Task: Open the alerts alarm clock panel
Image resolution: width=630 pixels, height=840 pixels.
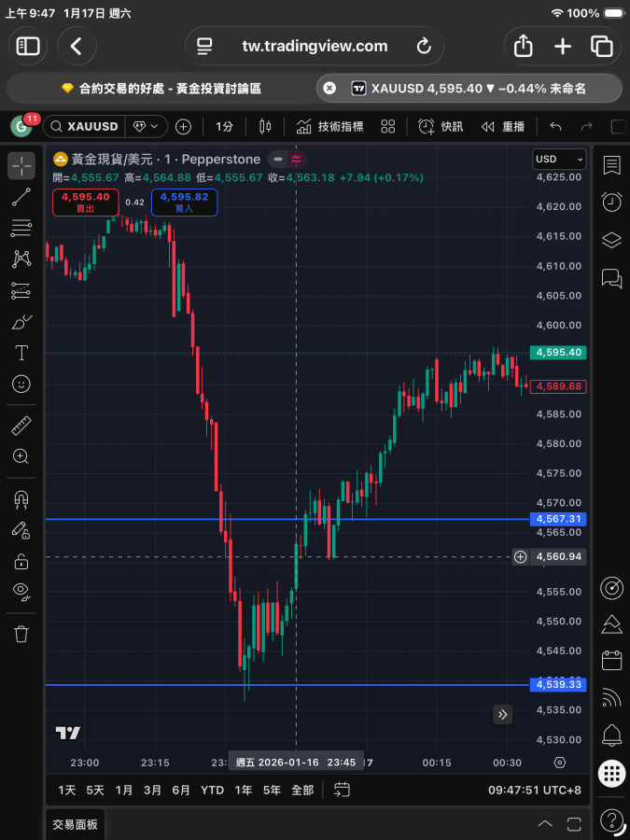Action: pyautogui.click(x=611, y=201)
